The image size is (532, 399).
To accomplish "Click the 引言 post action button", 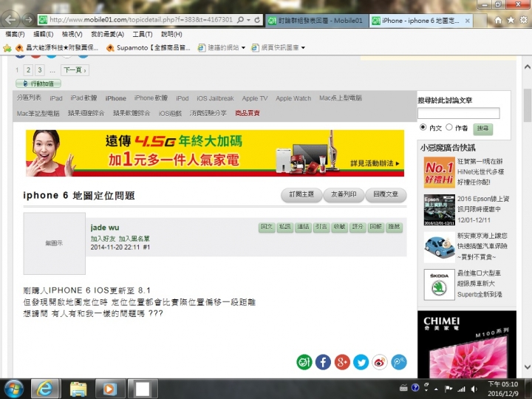I will (321, 227).
